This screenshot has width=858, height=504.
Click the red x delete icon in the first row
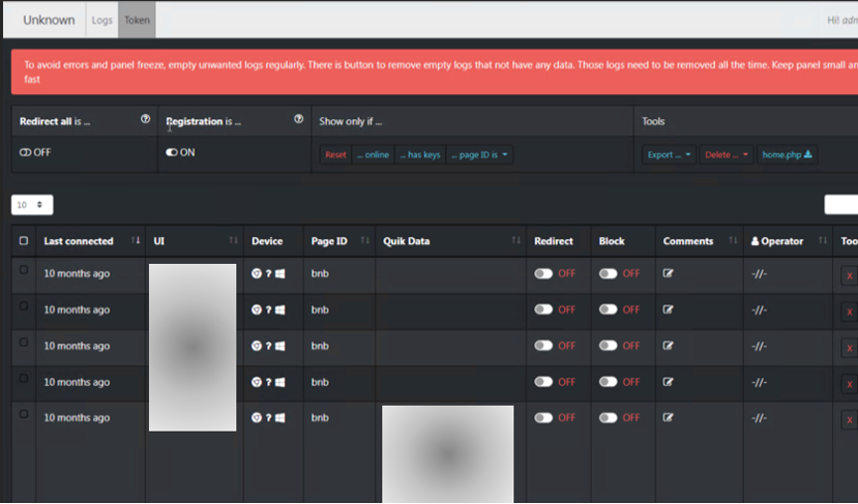(x=848, y=277)
